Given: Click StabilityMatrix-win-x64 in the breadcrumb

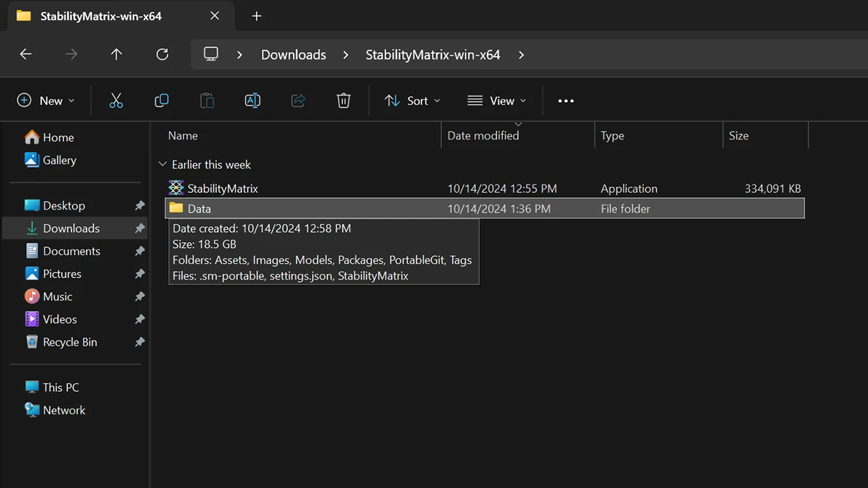Looking at the screenshot, I should click(433, 54).
